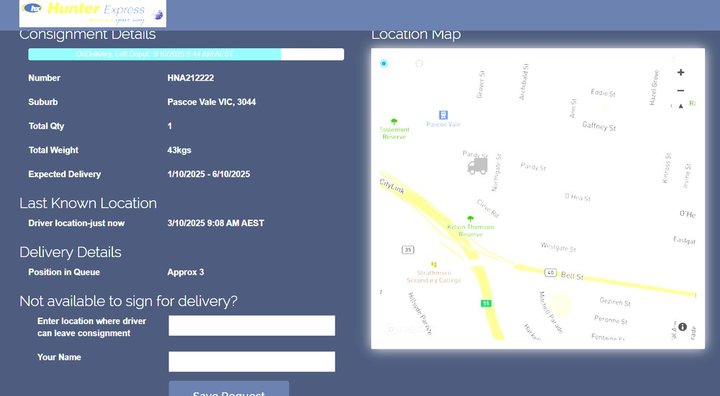Viewport: 720px width, 396px height.
Task: Click timestamp 3/10/2025 9:08 AM AEST
Action: click(x=216, y=223)
